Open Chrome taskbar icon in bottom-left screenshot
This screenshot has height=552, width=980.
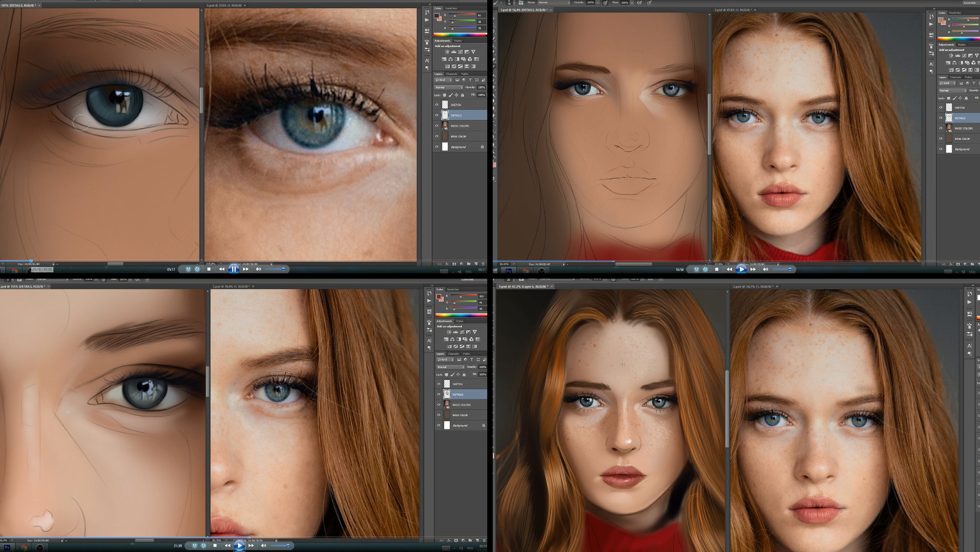(24, 548)
